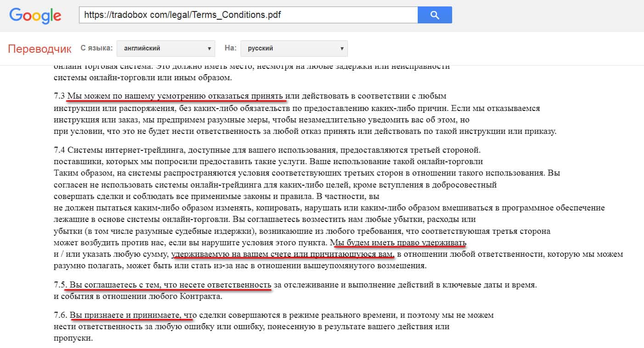Click the final word "пропуски."
The width and height of the screenshot is (644, 348).
click(x=73, y=338)
